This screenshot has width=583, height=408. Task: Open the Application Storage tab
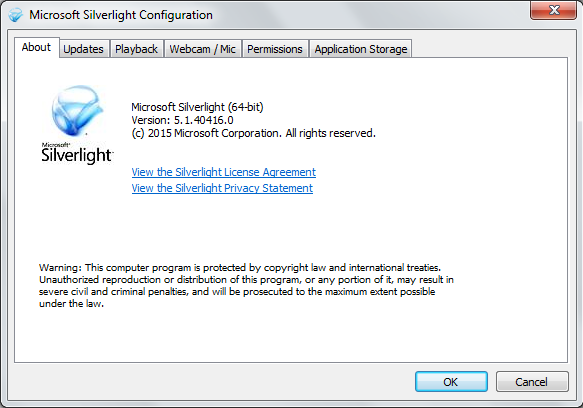click(361, 49)
